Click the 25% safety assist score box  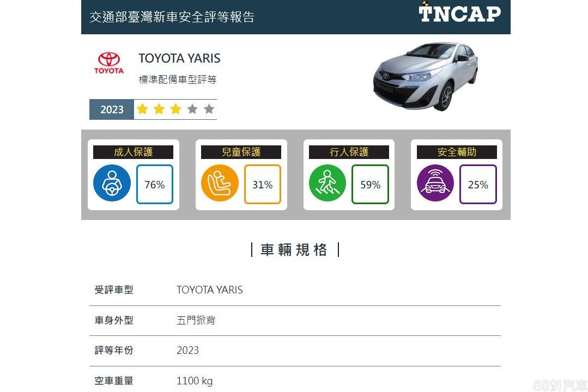point(478,184)
